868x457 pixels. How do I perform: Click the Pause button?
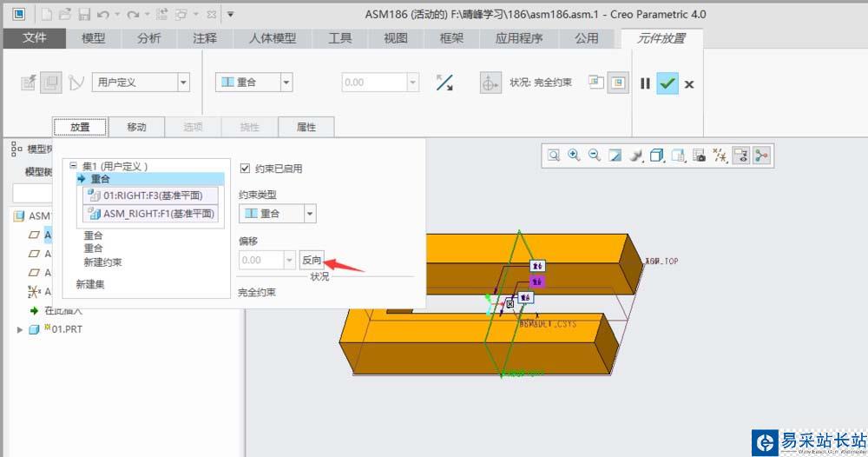pyautogui.click(x=645, y=83)
